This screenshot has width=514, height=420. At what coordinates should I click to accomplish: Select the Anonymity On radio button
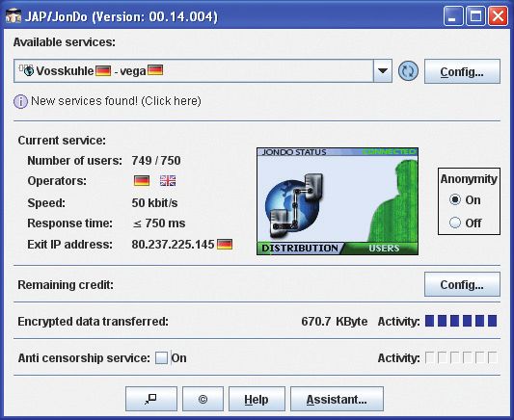pos(455,199)
